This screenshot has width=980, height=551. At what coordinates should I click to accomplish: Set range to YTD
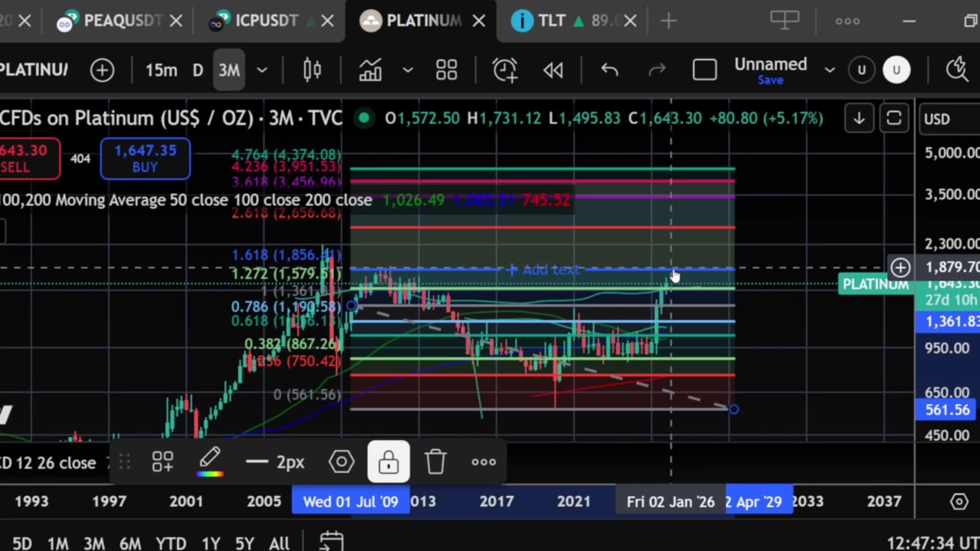point(171,543)
